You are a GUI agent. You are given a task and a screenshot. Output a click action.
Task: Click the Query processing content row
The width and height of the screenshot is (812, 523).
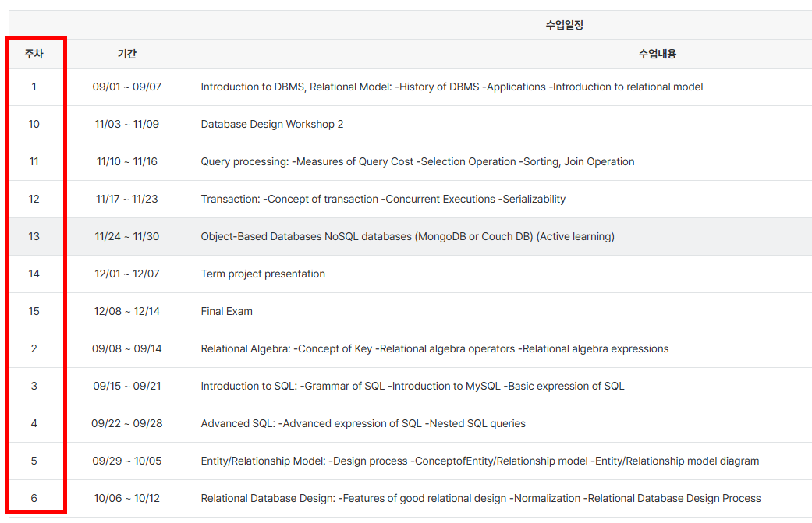tap(417, 161)
